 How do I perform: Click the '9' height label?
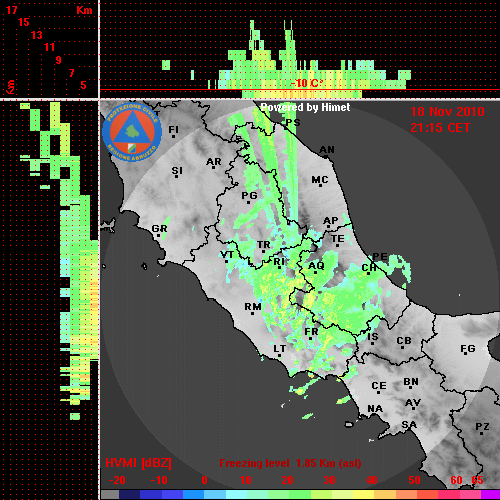59,60
